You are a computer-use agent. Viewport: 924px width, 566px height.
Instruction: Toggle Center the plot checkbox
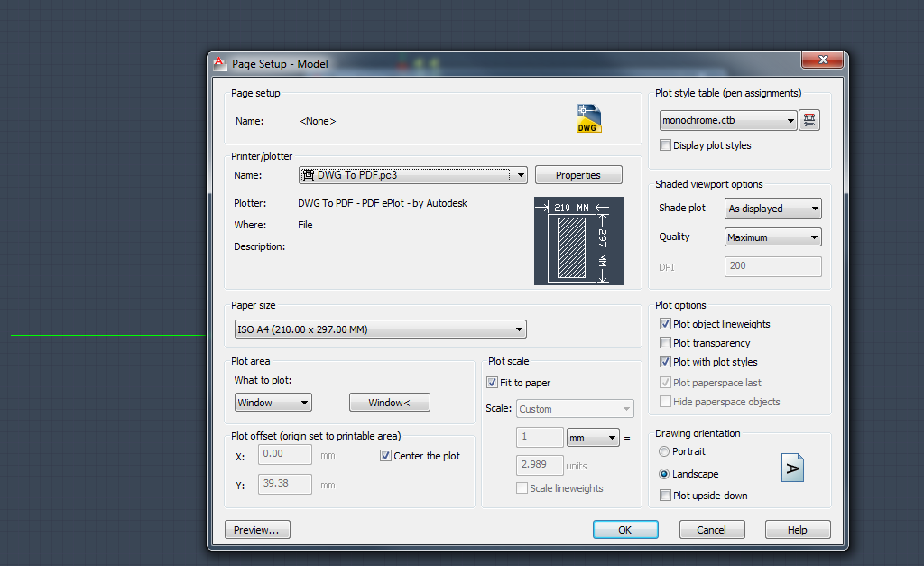point(386,456)
